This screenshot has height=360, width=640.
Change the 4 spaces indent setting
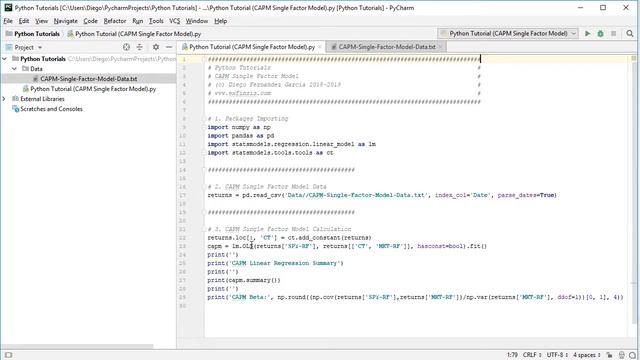coord(587,355)
